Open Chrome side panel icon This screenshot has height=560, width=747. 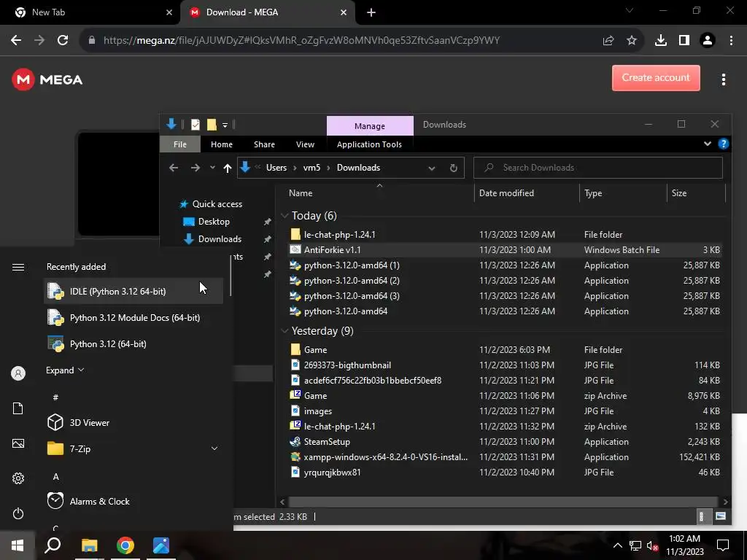click(x=684, y=41)
